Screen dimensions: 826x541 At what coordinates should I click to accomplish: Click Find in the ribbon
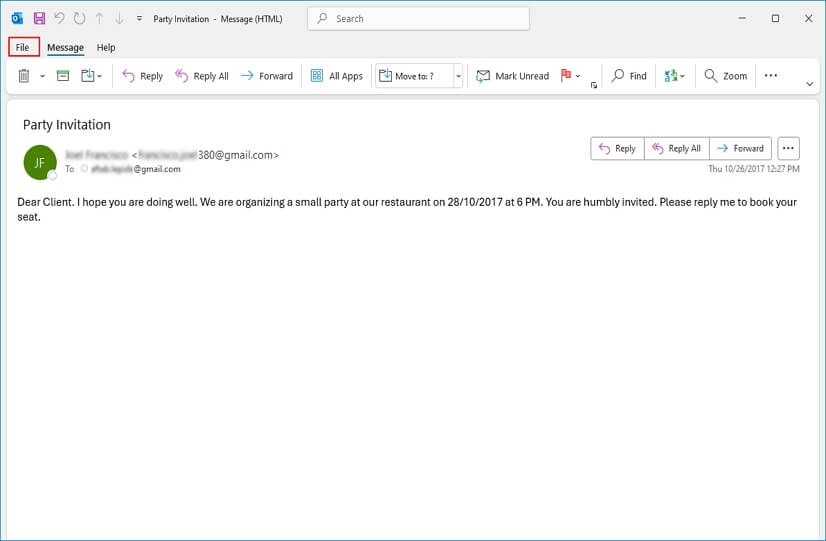click(628, 76)
